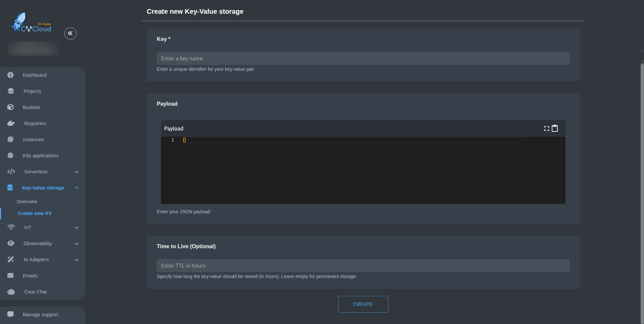Click Manage support
The height and width of the screenshot is (324, 644).
[x=40, y=315]
